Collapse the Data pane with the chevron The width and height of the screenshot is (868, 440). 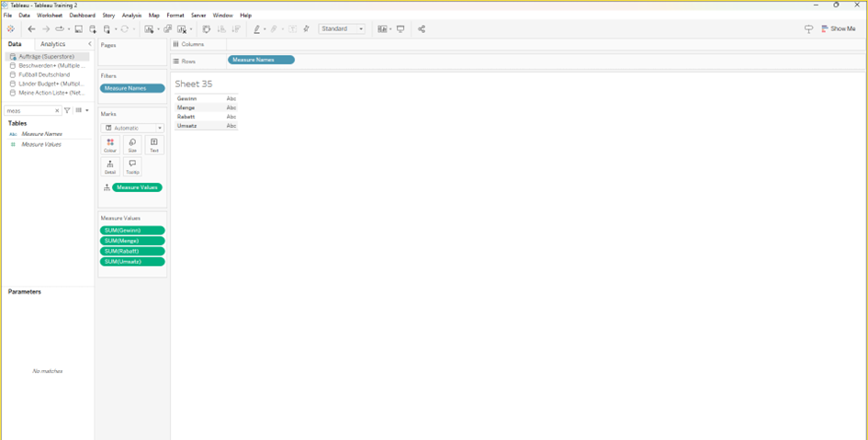90,44
